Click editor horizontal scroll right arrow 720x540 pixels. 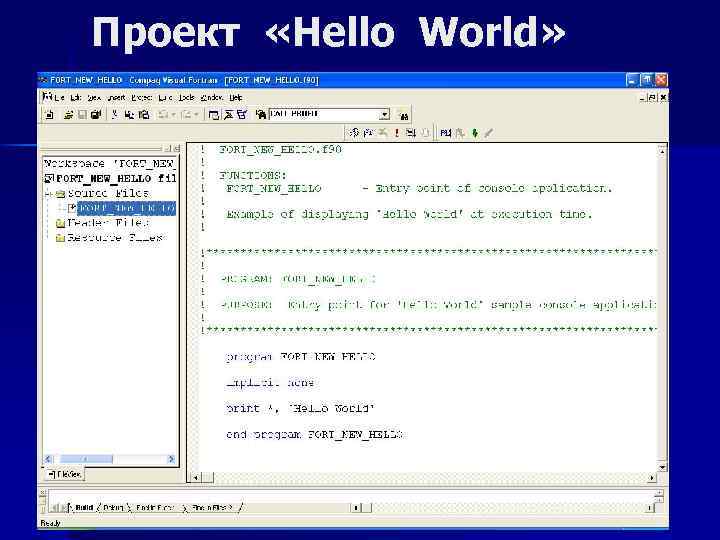(x=652, y=478)
